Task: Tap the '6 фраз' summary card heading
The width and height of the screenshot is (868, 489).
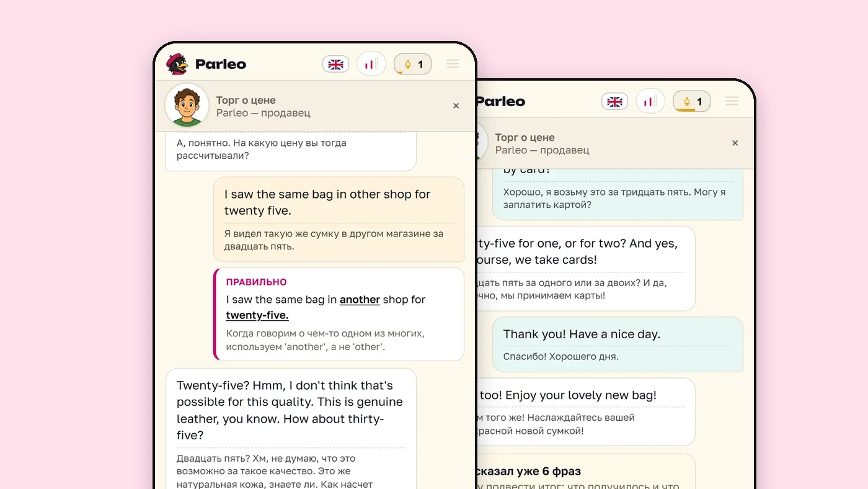Action: coord(528,472)
